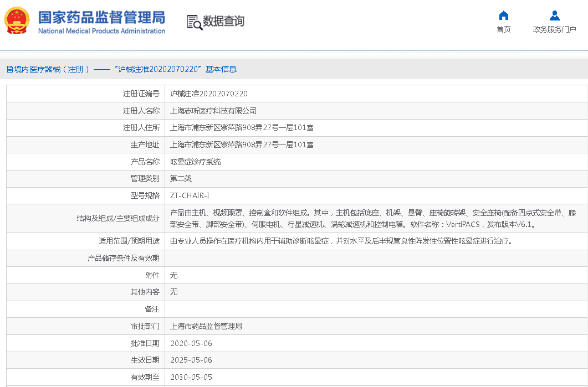Click the national emblem logo

[18, 22]
